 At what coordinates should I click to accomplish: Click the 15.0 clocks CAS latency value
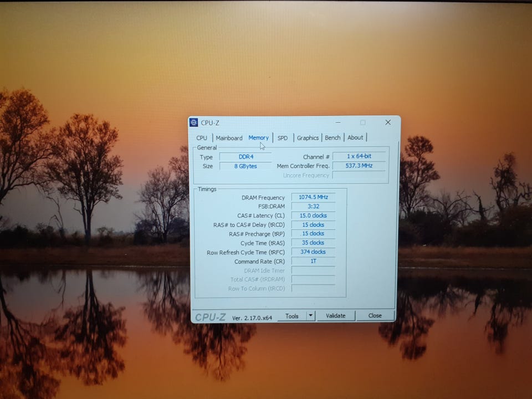pos(313,216)
